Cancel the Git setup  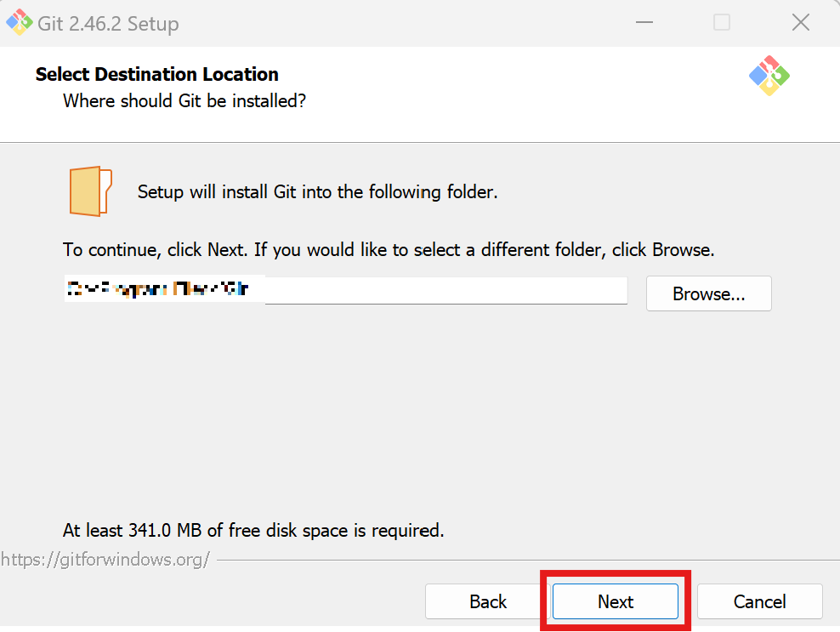759,601
